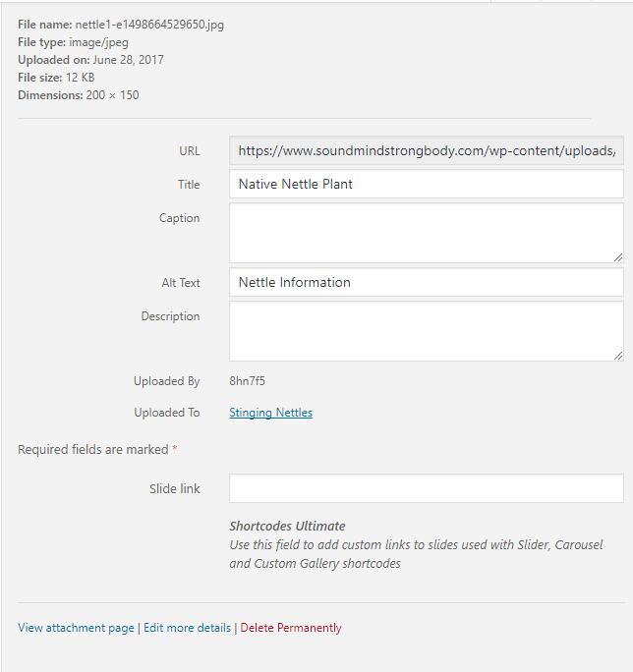Click Delete Permanently link
The height and width of the screenshot is (672, 633).
point(291,628)
